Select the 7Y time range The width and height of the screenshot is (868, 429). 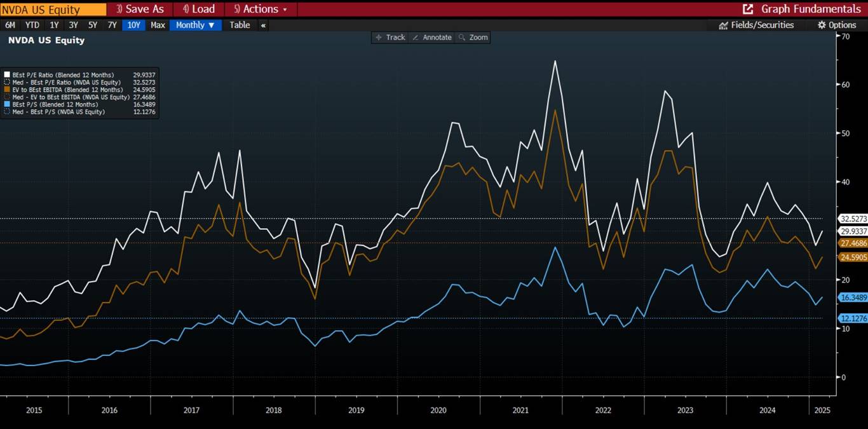point(112,25)
